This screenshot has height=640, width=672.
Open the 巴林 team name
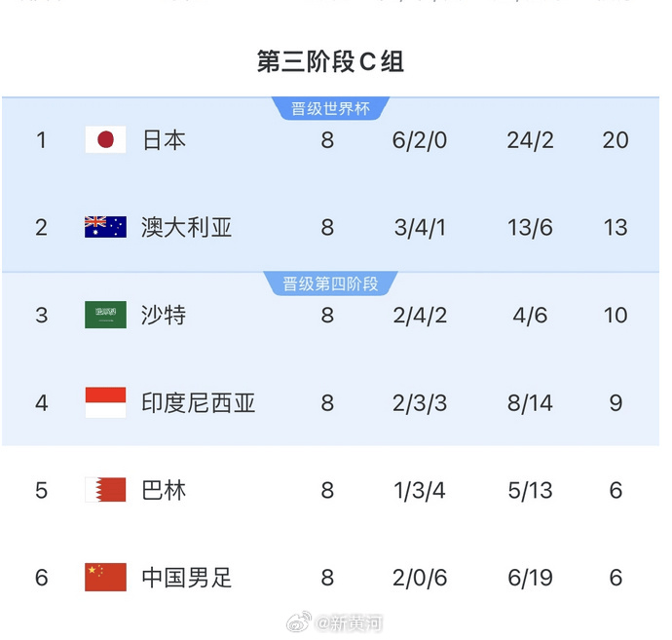click(x=164, y=490)
